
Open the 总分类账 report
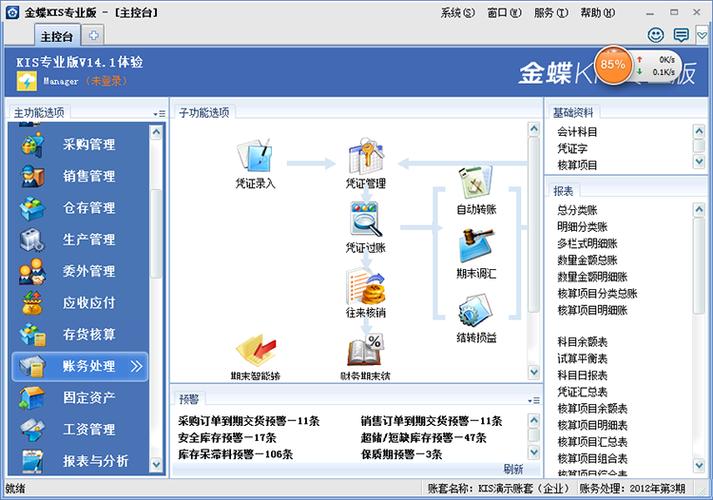point(577,210)
